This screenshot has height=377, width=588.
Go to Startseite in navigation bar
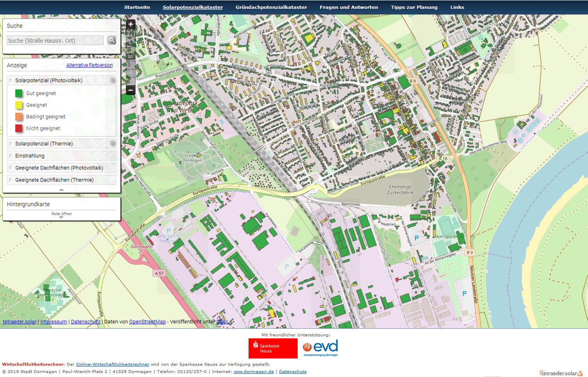(137, 7)
